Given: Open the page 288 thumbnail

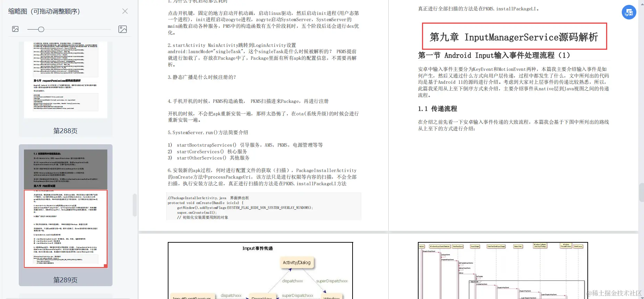Looking at the screenshot, I should [66, 80].
